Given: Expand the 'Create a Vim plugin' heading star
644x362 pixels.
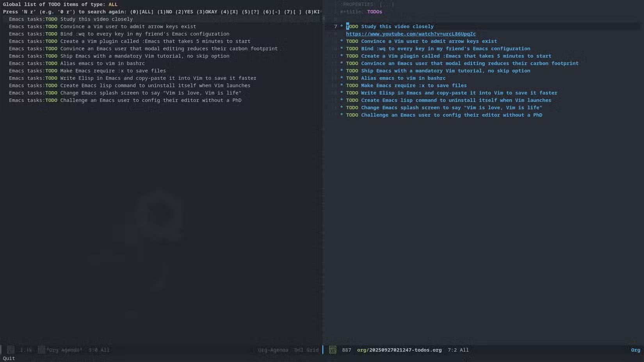Looking at the screenshot, I should click(342, 56).
